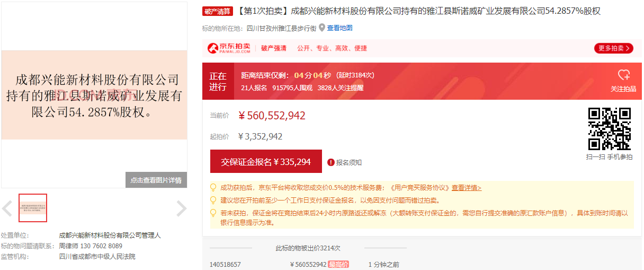Go to next thumbnail with right chevron

[x=181, y=208]
